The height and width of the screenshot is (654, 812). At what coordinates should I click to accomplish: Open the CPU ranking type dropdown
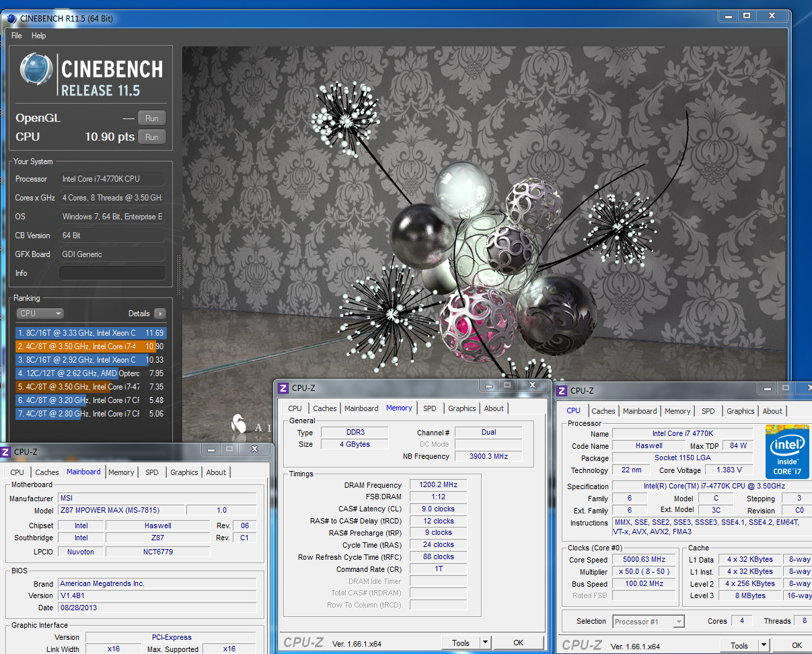point(40,314)
